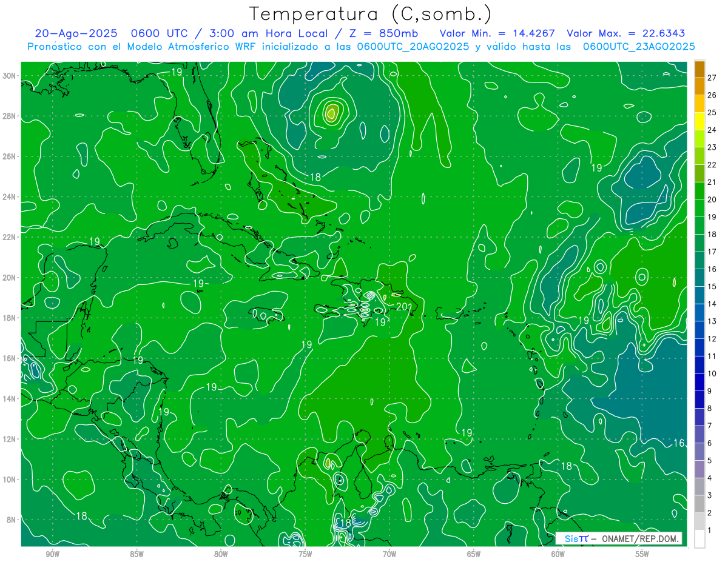Click the color scale value "27"
728x562 pixels.
pos(712,77)
